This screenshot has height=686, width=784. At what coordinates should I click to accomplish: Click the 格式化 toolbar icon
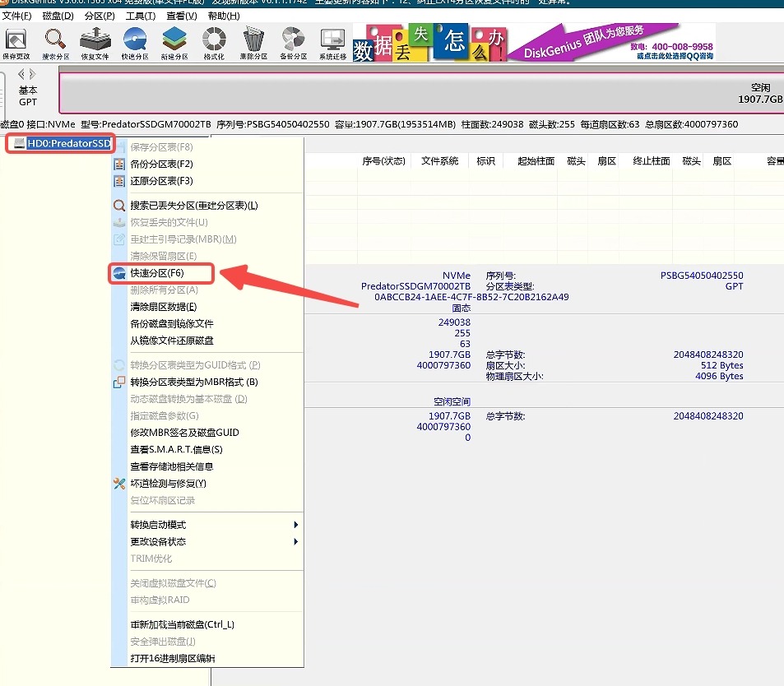click(214, 44)
